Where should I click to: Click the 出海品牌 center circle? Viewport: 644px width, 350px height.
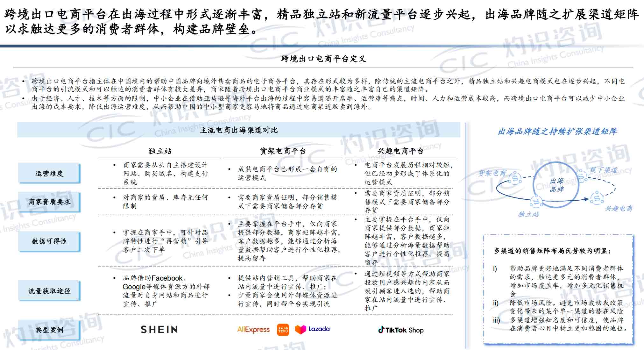coord(556,185)
